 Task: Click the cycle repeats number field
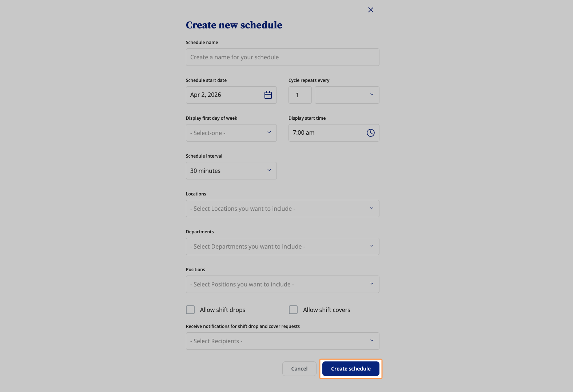pos(300,95)
